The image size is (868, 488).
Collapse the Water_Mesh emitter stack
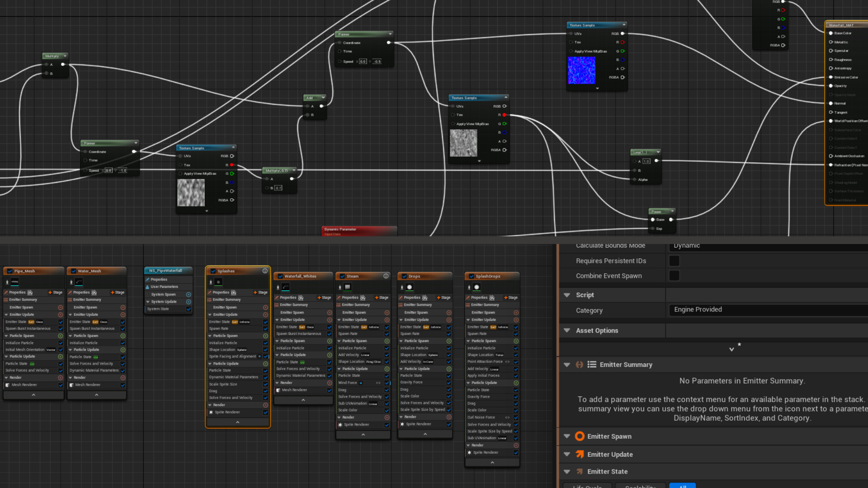tap(96, 395)
